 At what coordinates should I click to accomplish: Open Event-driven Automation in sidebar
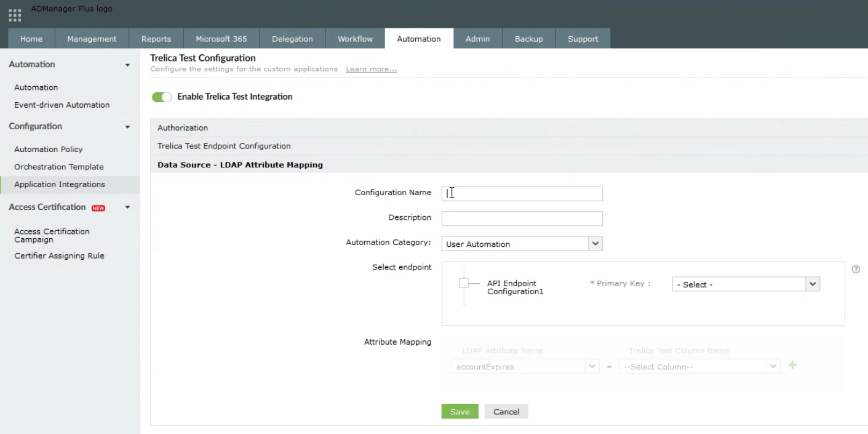tap(62, 105)
